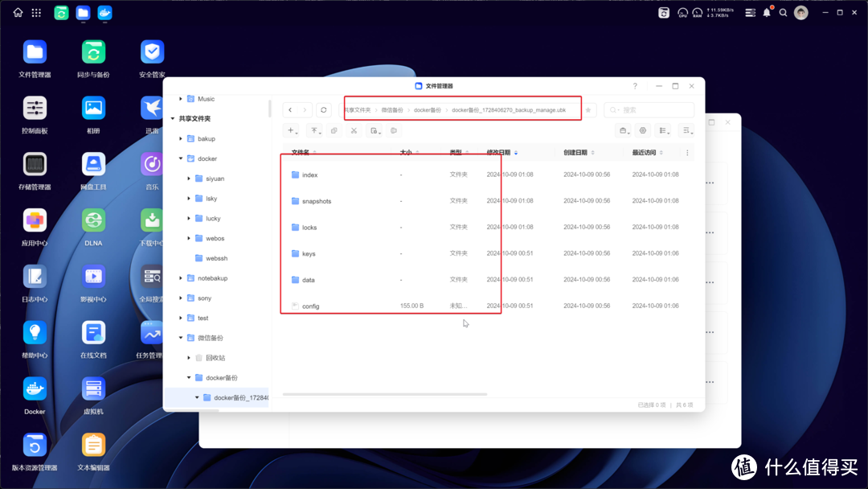Sort files by 修改日期 column header
868x489 pixels.
498,152
